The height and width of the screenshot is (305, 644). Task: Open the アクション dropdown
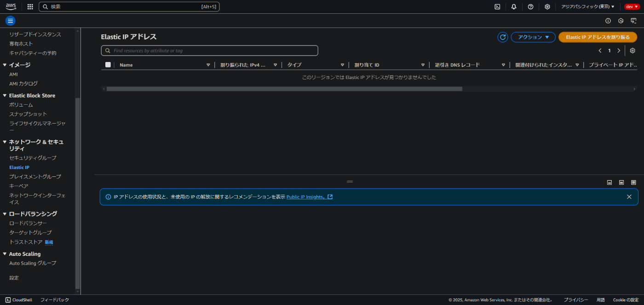pyautogui.click(x=533, y=37)
